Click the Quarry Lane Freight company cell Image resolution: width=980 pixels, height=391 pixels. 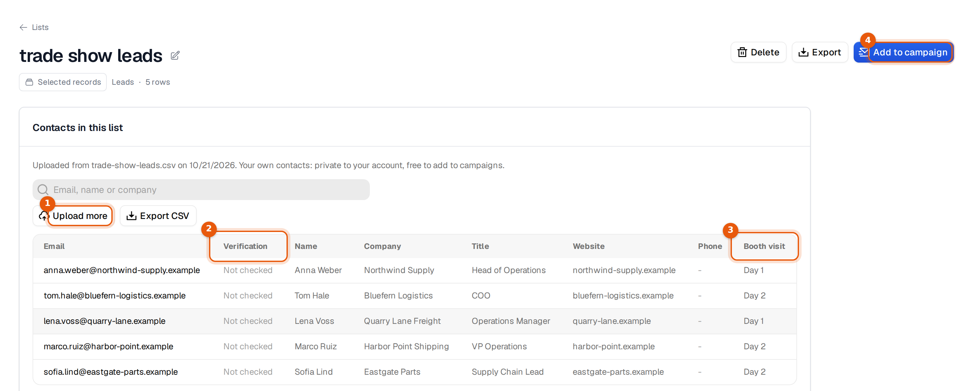(402, 321)
